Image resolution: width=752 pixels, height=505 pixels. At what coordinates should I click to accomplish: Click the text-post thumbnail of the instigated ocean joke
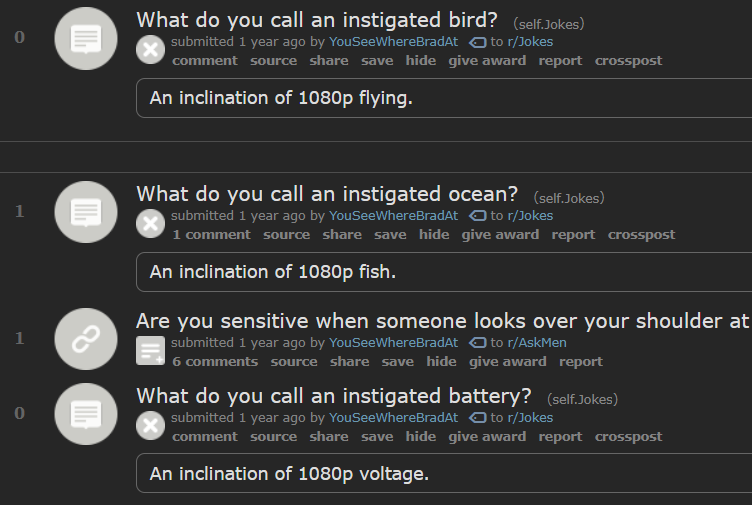[86, 212]
